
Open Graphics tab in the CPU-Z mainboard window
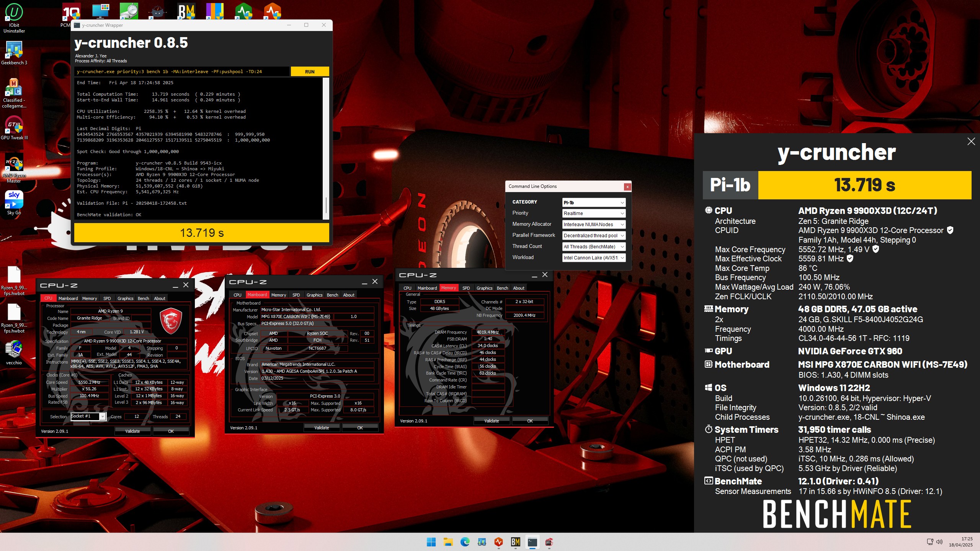click(314, 295)
